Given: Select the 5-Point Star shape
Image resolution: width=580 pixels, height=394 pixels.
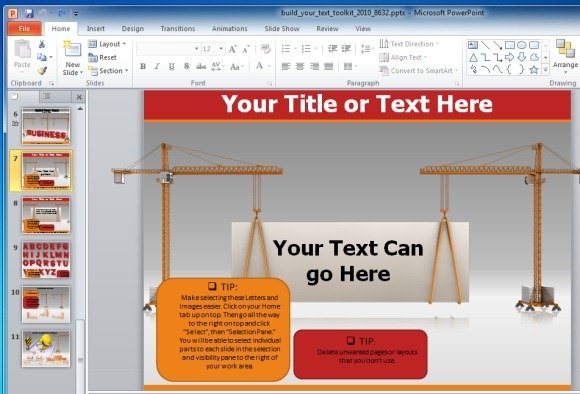Looking at the screenshot, I should 533,69.
